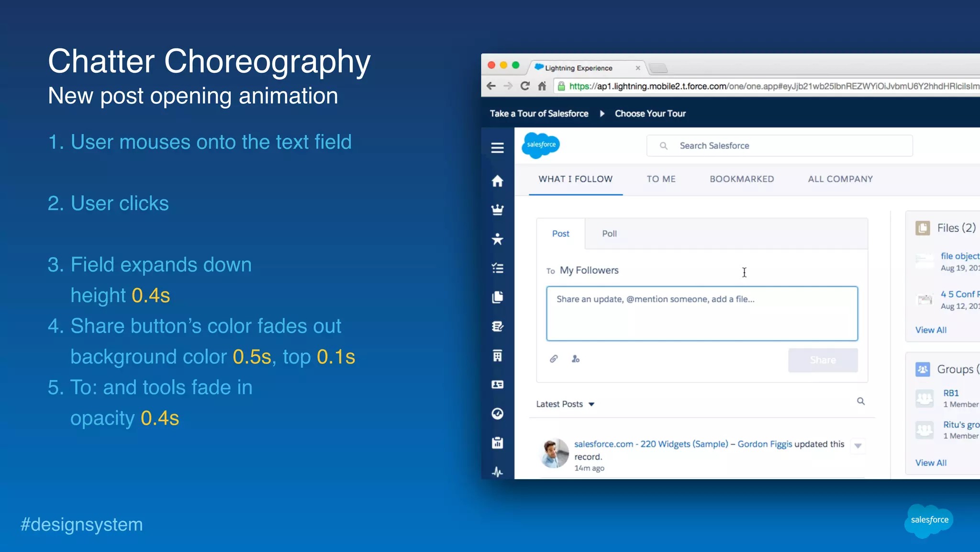Screen dimensions: 980x552
Task: Click the green secure padlock icon
Action: (x=561, y=86)
